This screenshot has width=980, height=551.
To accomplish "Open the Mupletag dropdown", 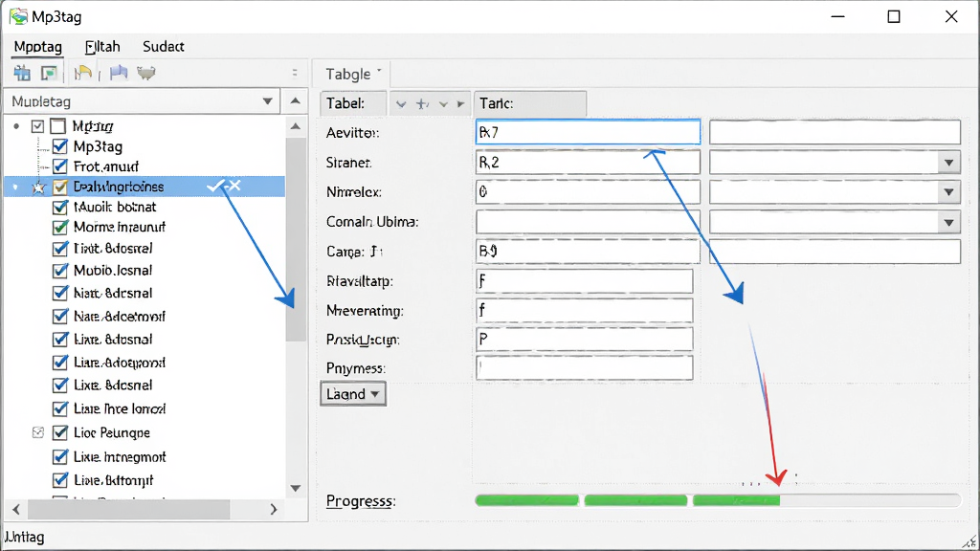I will pyautogui.click(x=268, y=101).
